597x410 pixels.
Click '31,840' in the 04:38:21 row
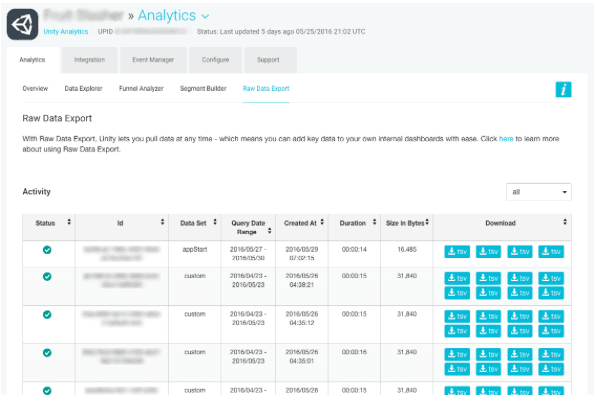coord(407,276)
